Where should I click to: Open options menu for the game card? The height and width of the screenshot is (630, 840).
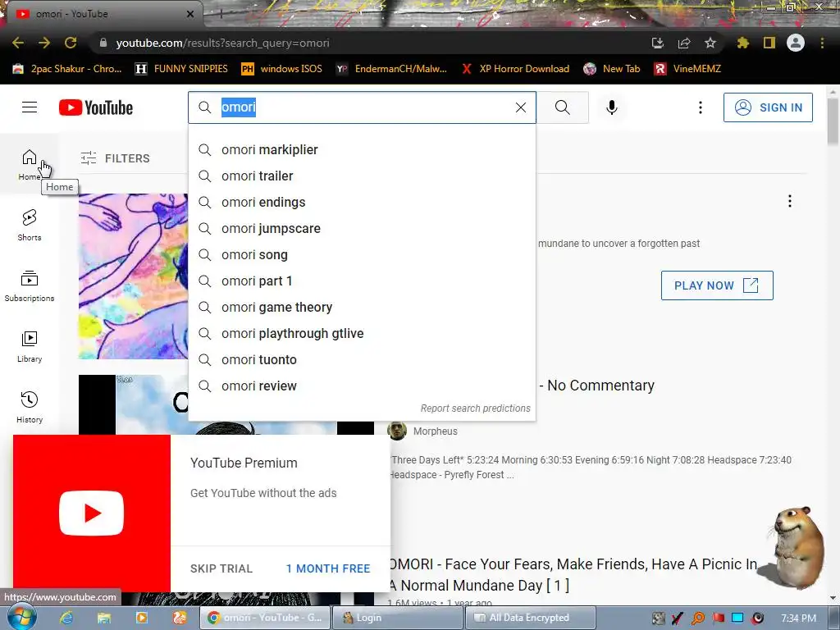point(790,201)
